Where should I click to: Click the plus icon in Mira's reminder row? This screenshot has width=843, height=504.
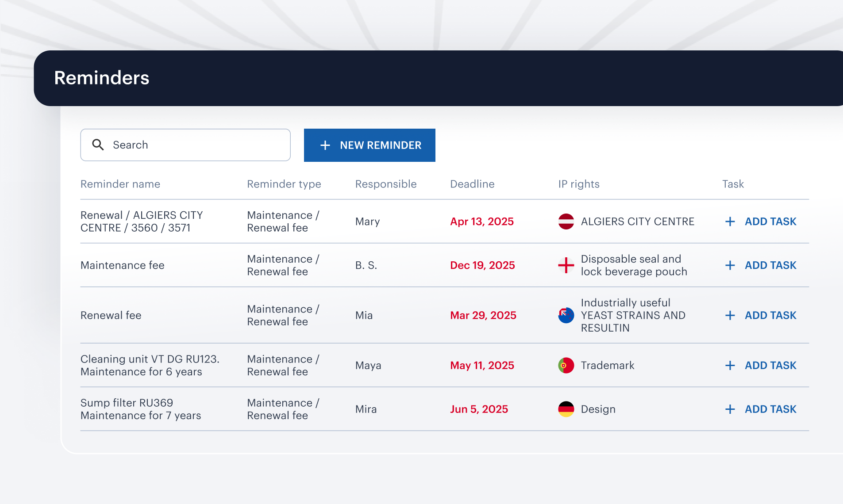pyautogui.click(x=730, y=409)
